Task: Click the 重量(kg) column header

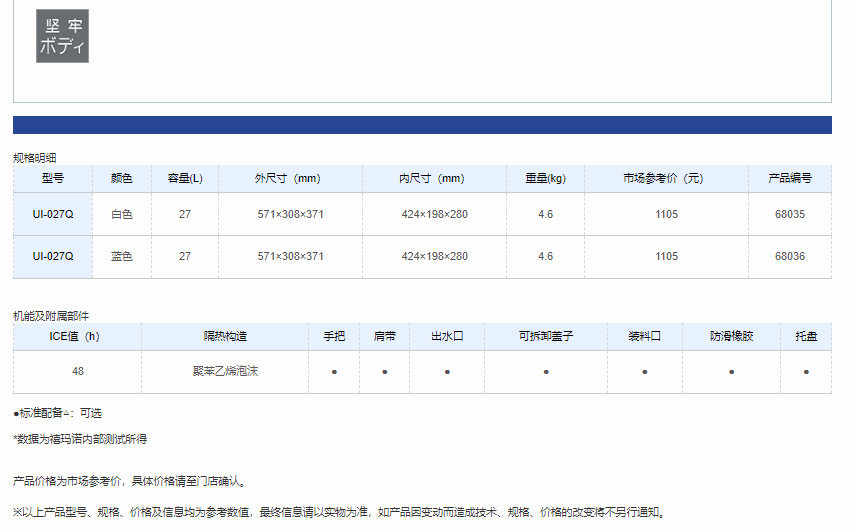Action: click(x=546, y=179)
